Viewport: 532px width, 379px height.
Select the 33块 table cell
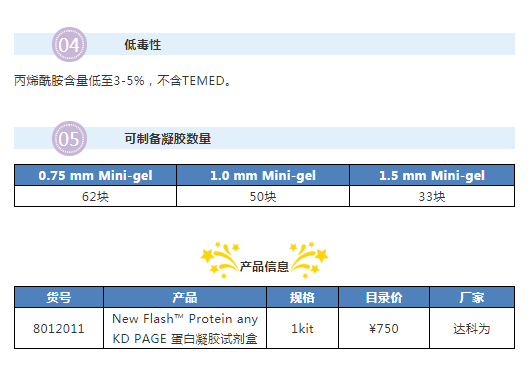coord(432,196)
